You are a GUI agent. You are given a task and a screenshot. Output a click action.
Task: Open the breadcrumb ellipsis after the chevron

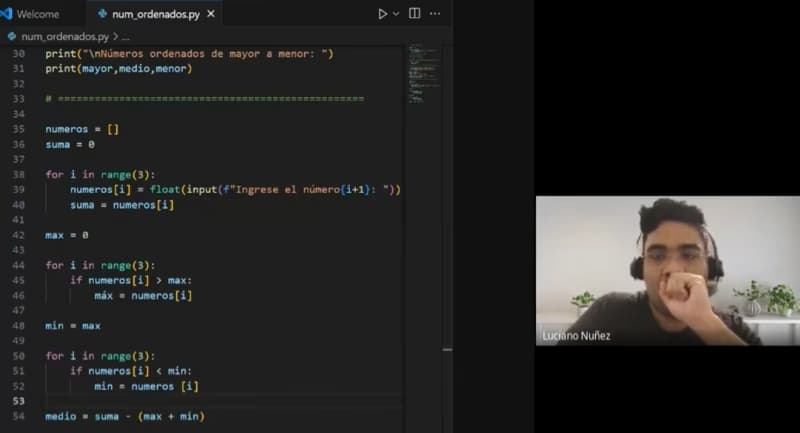[126, 37]
